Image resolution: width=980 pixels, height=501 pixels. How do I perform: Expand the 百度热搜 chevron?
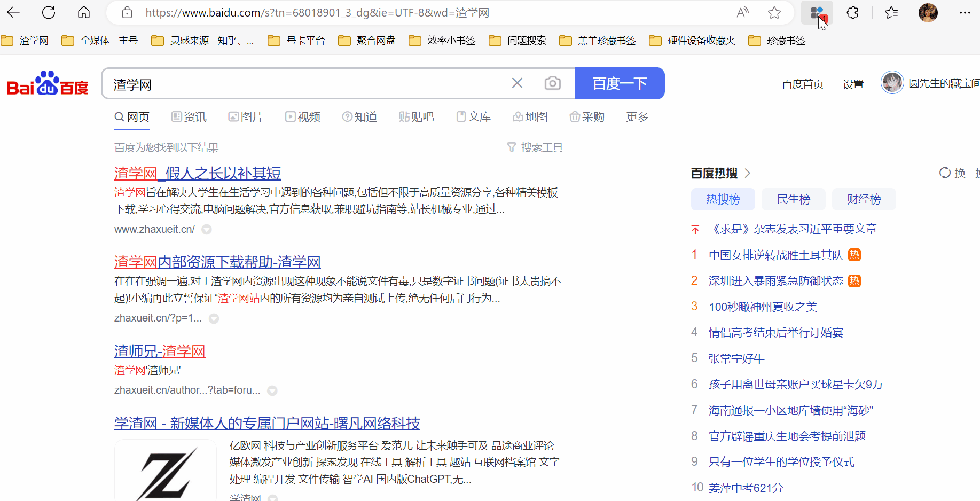tap(748, 173)
